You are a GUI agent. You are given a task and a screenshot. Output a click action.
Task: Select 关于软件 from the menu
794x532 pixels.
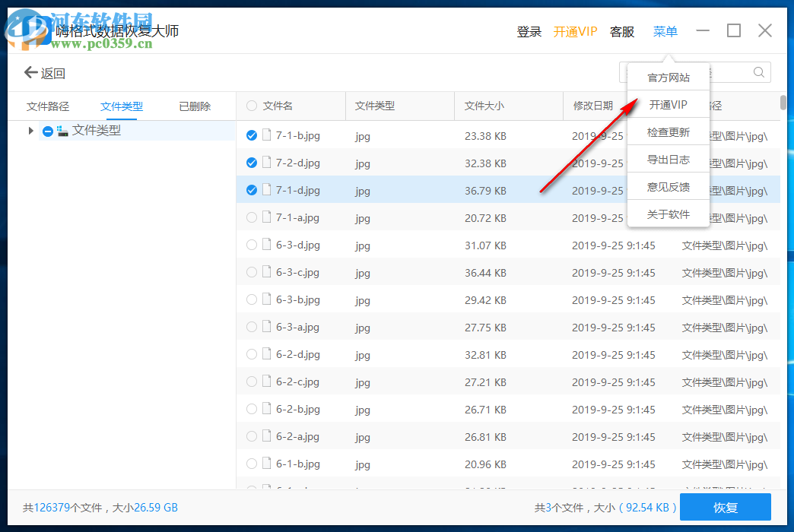tap(668, 214)
